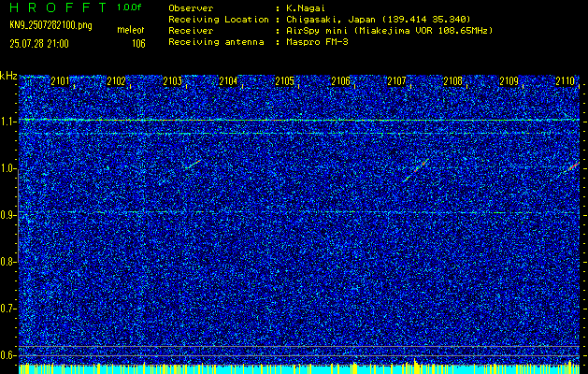Click the Receiving antenna field label
Screen dimensions: 588x374
point(216,42)
